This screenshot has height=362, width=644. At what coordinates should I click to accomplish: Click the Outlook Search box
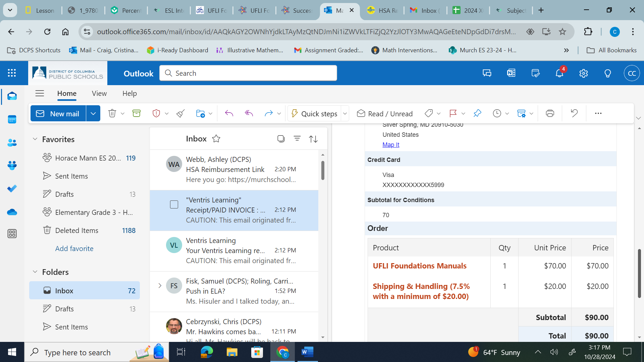click(x=248, y=73)
